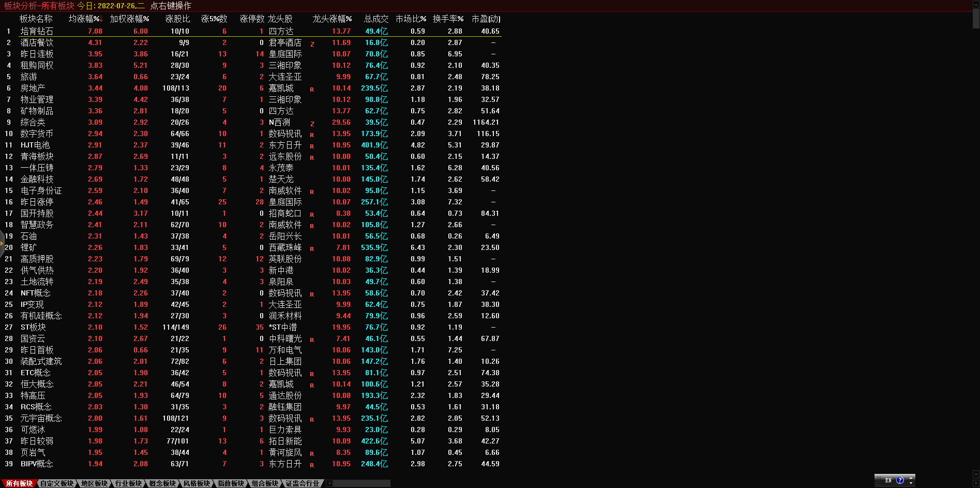Screen dimensions: 980x488
Task: Click the scroll-down arrow at bottom right
Action: [976, 474]
